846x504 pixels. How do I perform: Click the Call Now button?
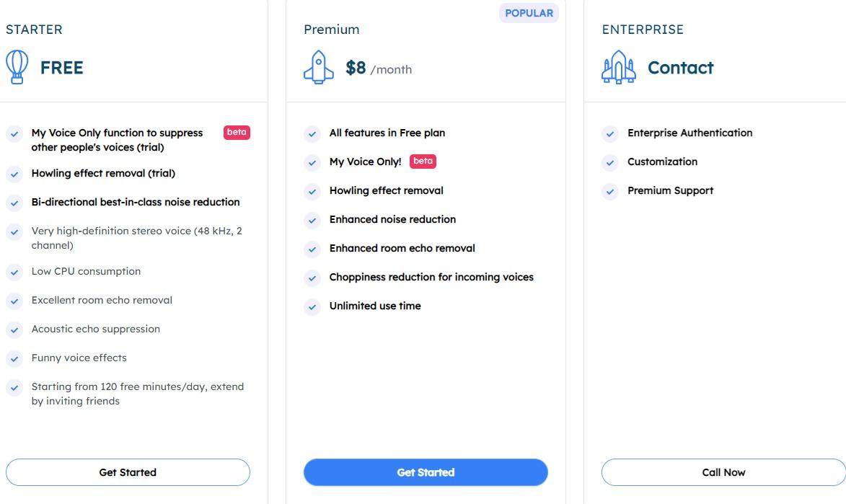click(723, 472)
